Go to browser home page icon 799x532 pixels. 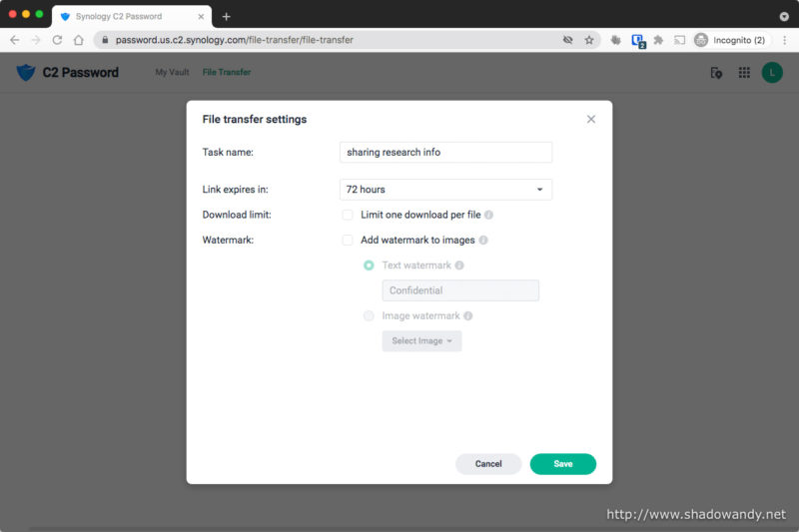(79, 40)
